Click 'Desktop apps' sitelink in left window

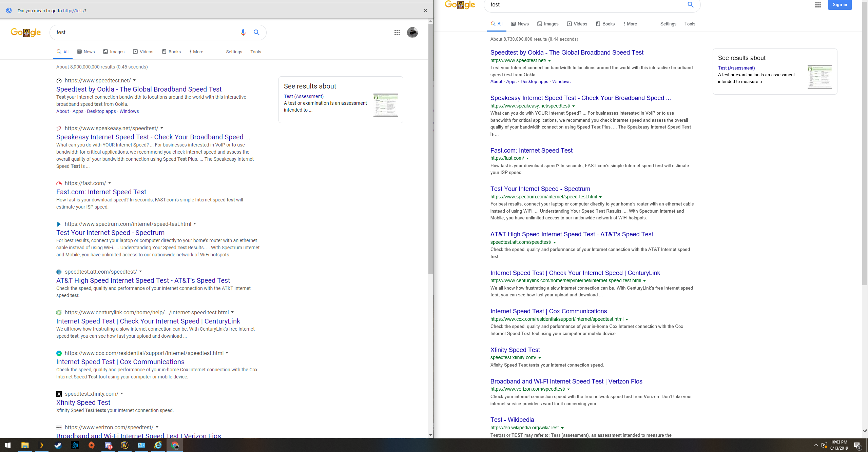101,111
